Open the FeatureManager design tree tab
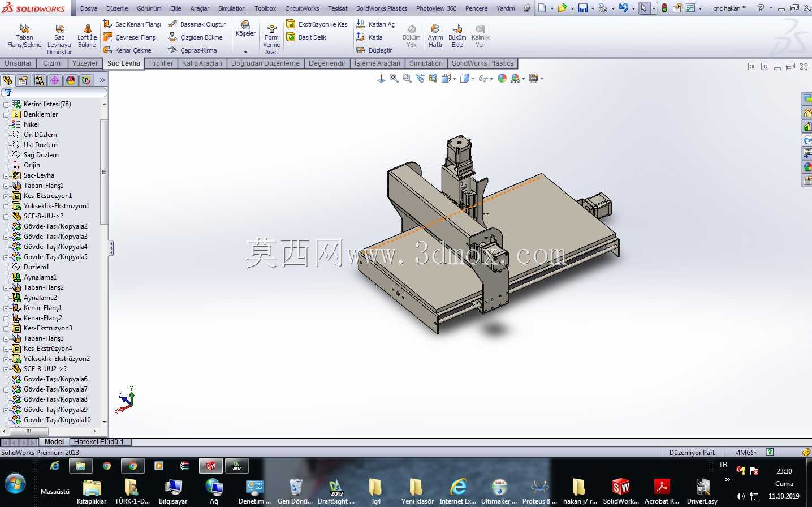Viewport: 812px width, 507px height. [7, 80]
